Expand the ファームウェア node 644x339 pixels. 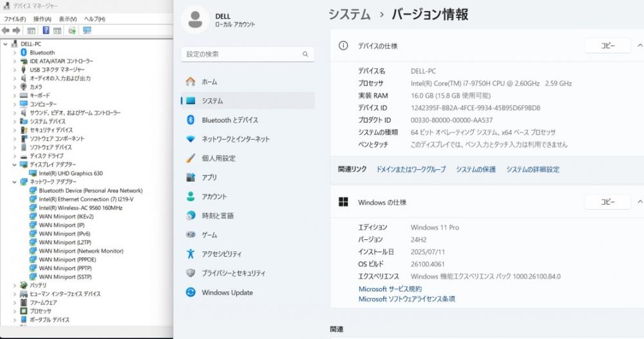[x=14, y=302]
